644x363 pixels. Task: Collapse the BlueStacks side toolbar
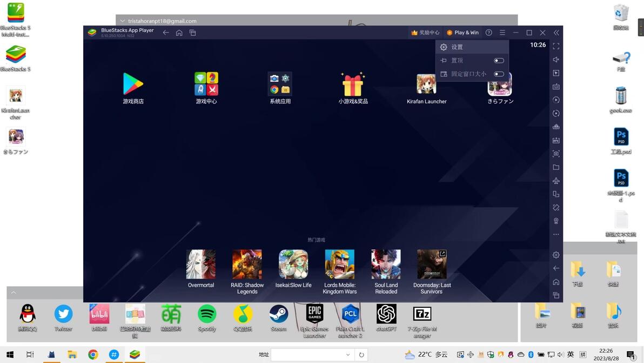[x=556, y=32]
